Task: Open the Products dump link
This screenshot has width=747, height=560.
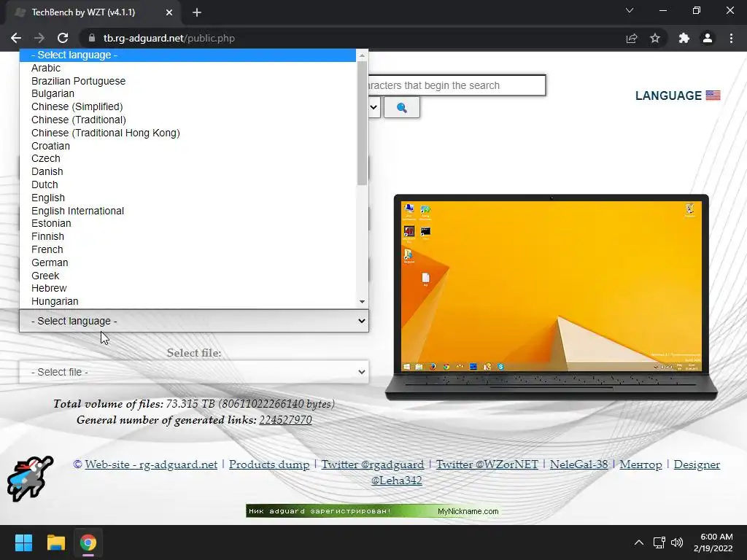Action: [x=269, y=464]
